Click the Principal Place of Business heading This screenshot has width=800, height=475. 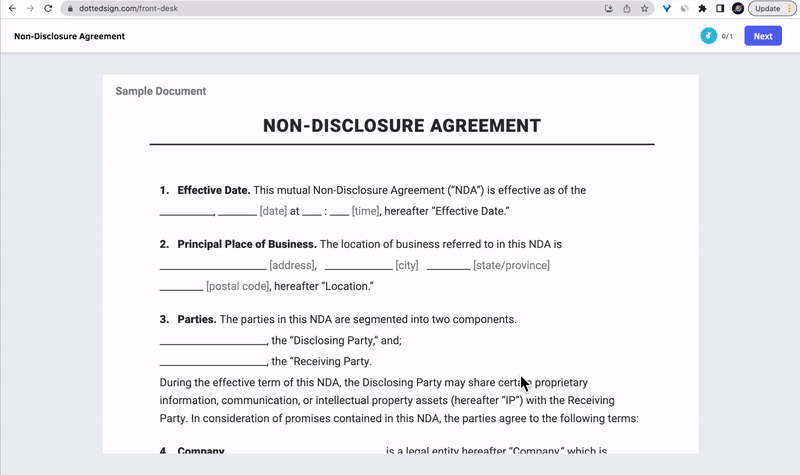(247, 244)
